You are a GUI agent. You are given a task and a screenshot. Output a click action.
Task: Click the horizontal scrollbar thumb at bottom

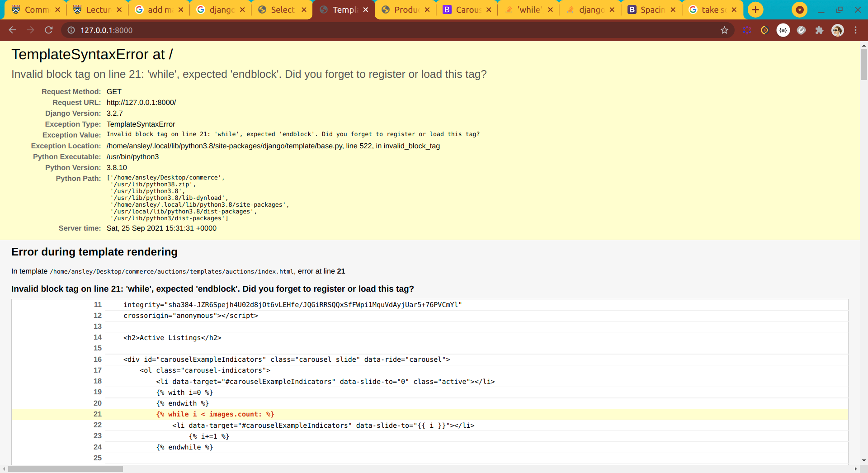pos(65,469)
